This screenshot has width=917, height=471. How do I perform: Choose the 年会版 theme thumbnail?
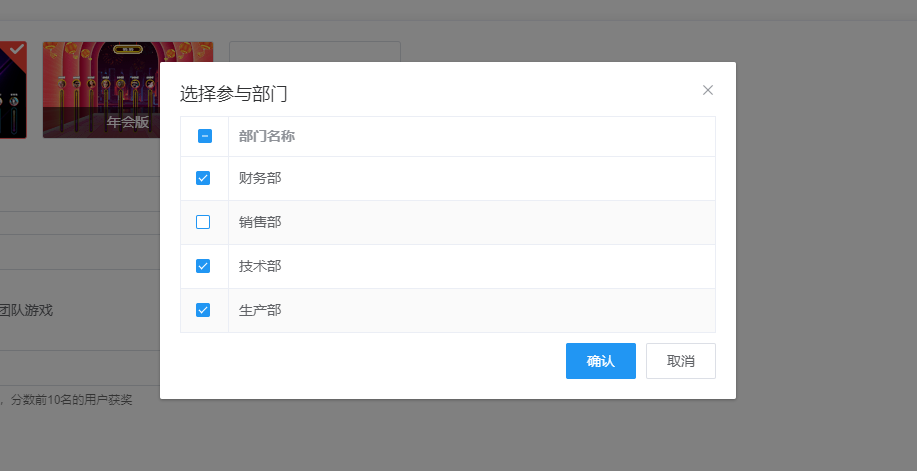pos(100,89)
